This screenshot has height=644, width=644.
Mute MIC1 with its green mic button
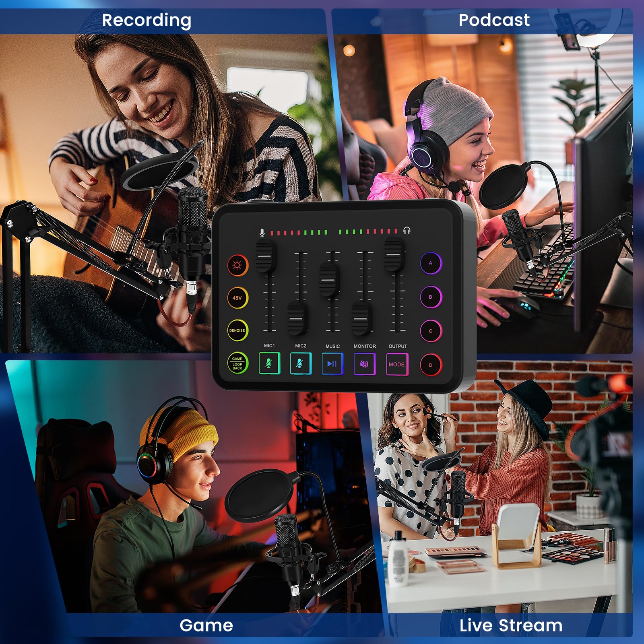(269, 364)
